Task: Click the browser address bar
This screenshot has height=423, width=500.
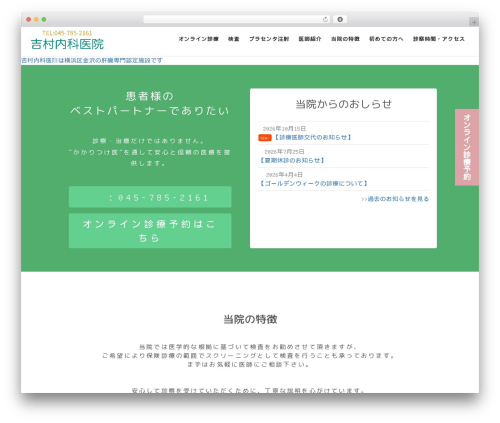Action: 236,20
